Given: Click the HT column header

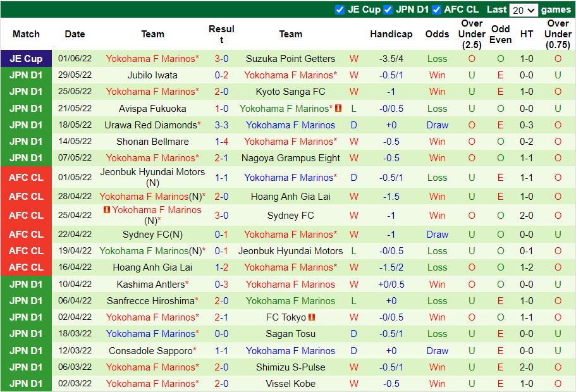Looking at the screenshot, I should pyautogui.click(x=527, y=34).
